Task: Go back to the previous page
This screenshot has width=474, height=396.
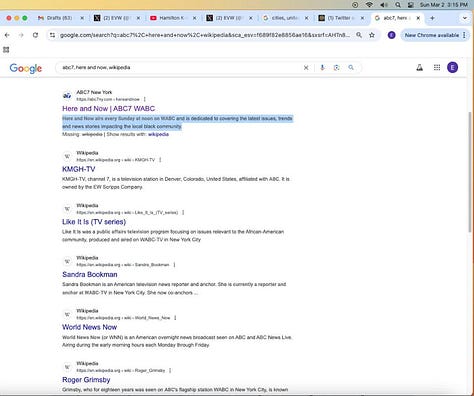Action: (7, 35)
